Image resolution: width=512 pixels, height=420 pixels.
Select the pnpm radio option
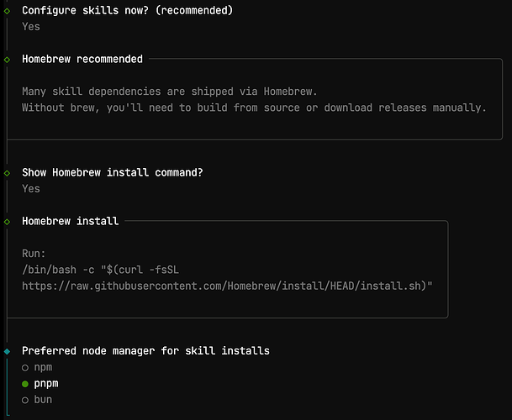click(x=25, y=384)
